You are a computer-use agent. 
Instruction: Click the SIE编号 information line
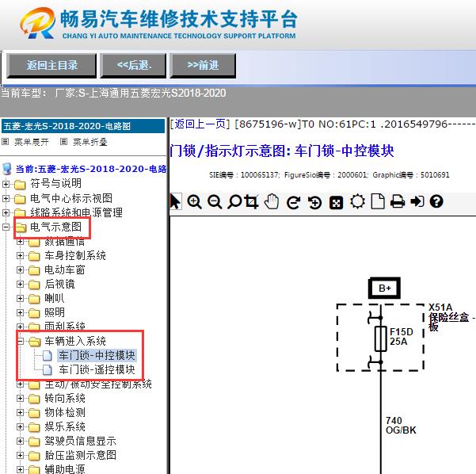pos(329,175)
